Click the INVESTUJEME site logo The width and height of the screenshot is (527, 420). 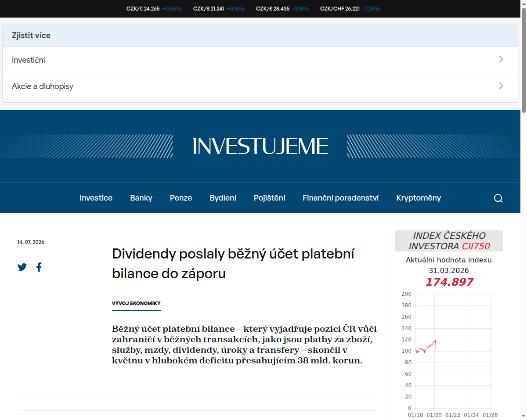point(260,146)
